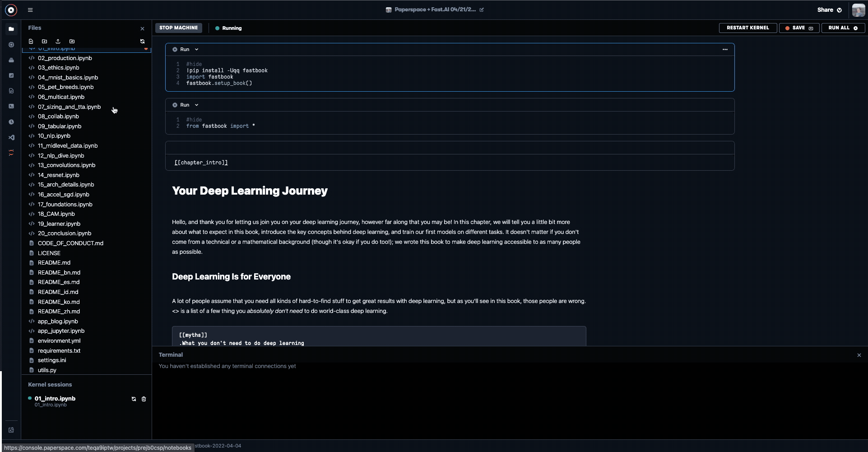
Task: Open the Jupyter icon in the sidebar
Action: pos(11,153)
